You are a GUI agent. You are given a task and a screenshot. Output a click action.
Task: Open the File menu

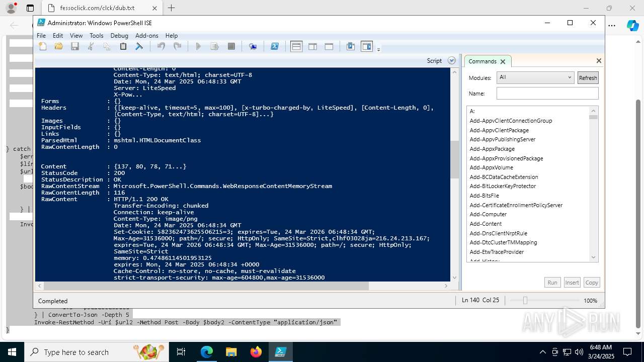(41, 36)
